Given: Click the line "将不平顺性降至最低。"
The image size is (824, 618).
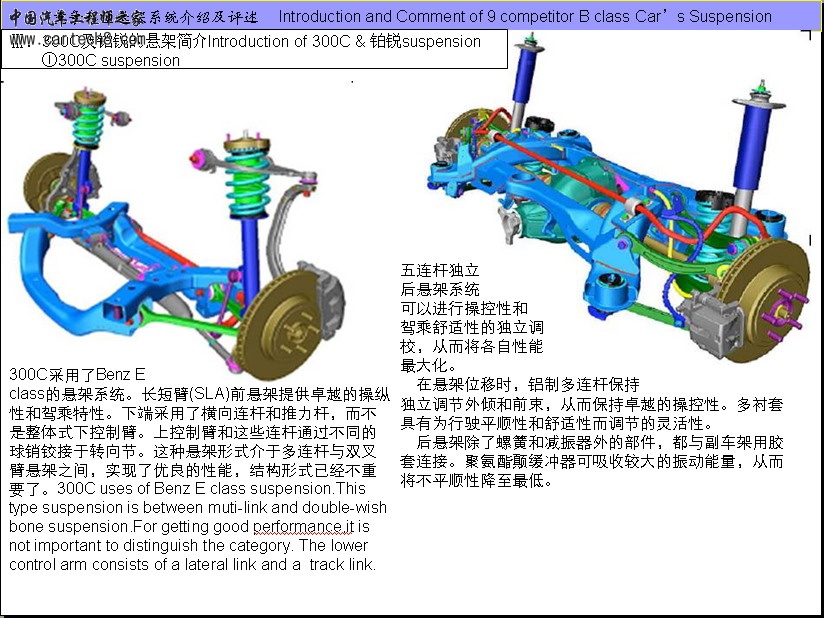Looking at the screenshot, I should click(477, 480).
